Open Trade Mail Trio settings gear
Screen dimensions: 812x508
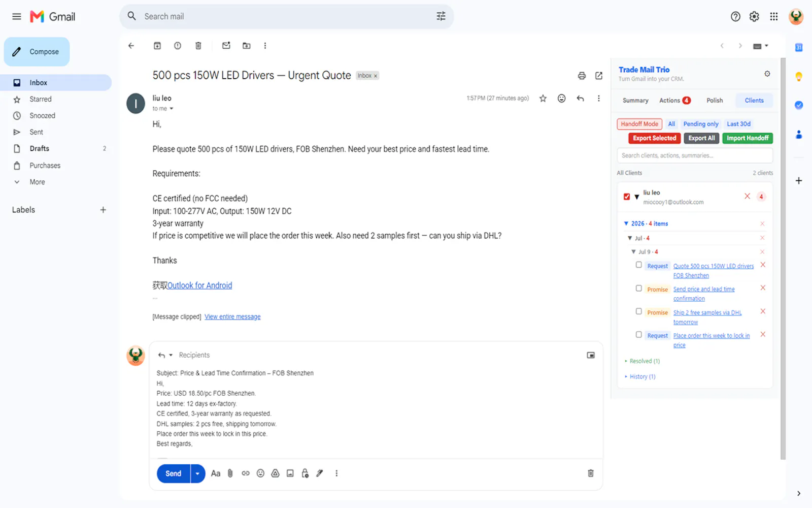tap(767, 74)
